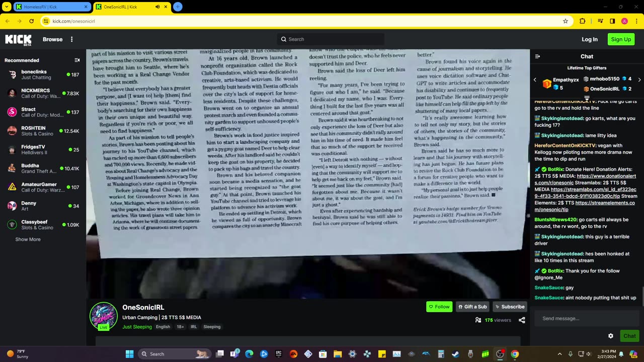Open the Chrome profile avatar
The image size is (644, 362).
click(624, 21)
